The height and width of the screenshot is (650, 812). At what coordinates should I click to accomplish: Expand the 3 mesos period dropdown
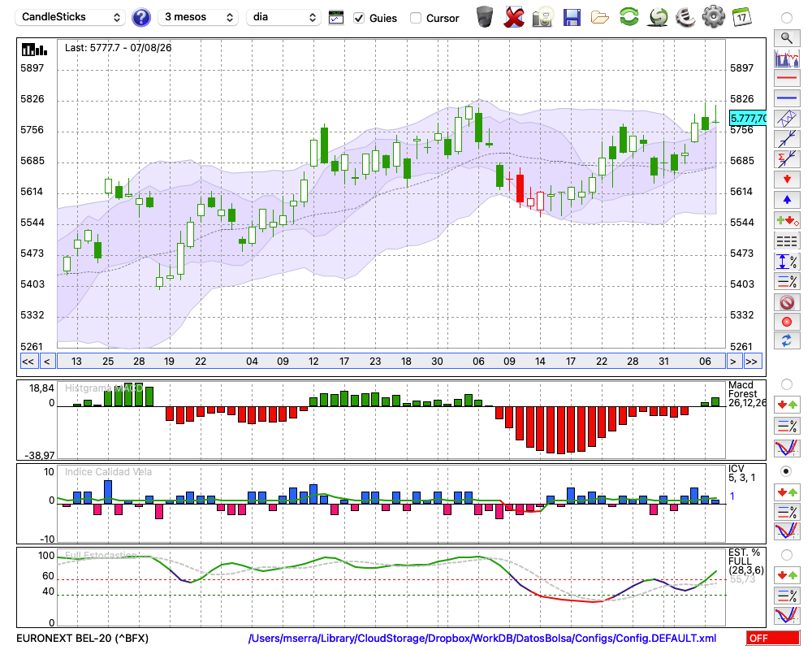point(198,17)
